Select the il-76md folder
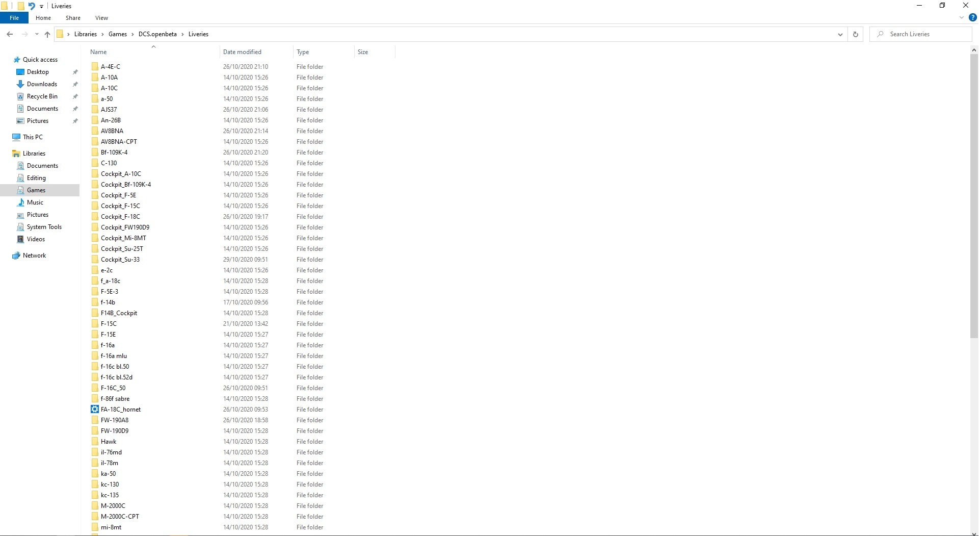Image resolution: width=980 pixels, height=536 pixels. 111,452
